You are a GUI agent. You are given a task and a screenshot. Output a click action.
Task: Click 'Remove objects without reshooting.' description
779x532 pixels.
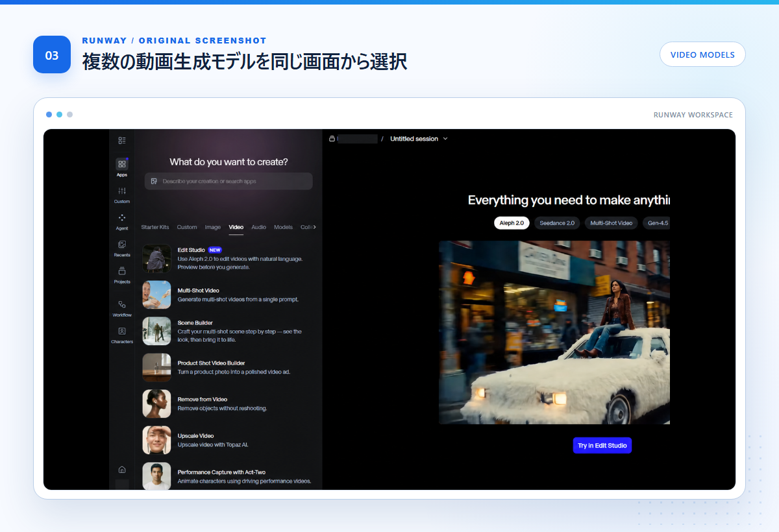pos(223,409)
